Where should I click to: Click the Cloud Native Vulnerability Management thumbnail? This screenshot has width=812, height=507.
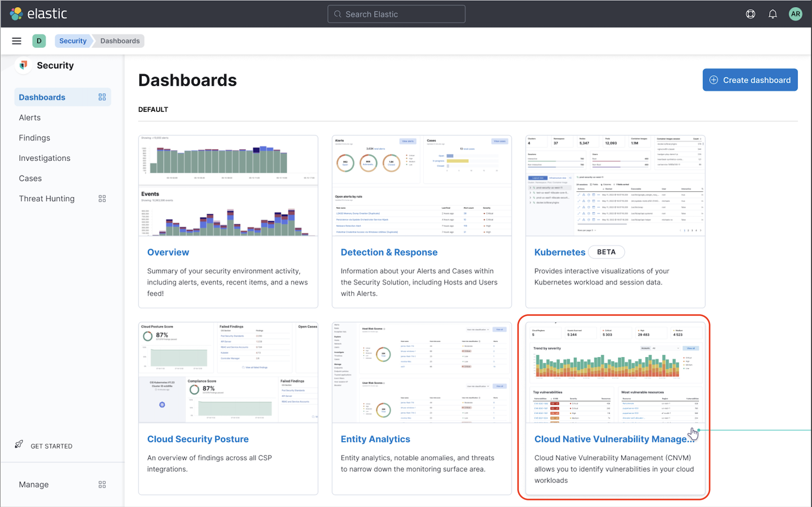pyautogui.click(x=615, y=372)
